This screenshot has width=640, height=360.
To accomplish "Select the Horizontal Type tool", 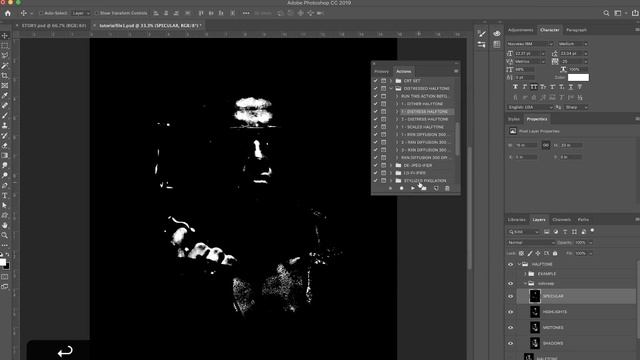I will [x=4, y=196].
